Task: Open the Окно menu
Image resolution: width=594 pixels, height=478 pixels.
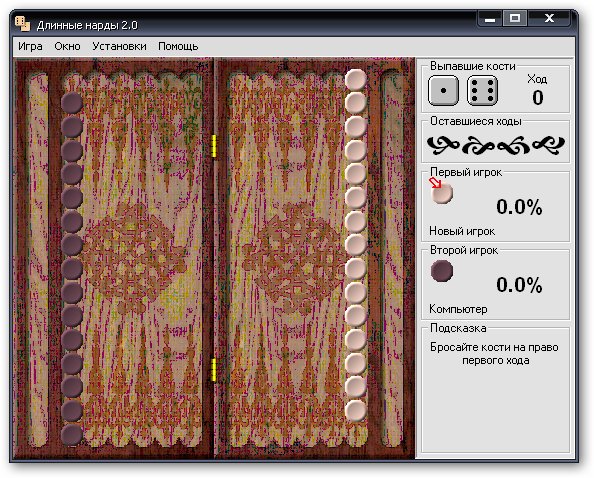Action: [x=67, y=47]
